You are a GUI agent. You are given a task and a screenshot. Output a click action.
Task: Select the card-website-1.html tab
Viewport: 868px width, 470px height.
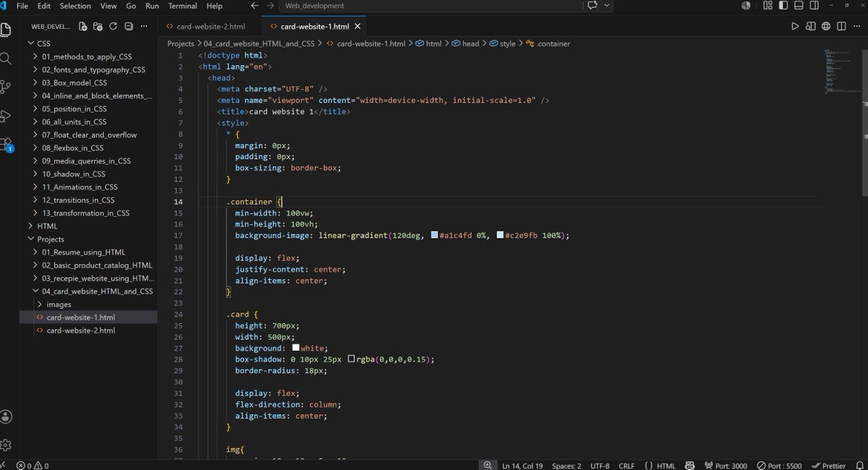tap(315, 27)
